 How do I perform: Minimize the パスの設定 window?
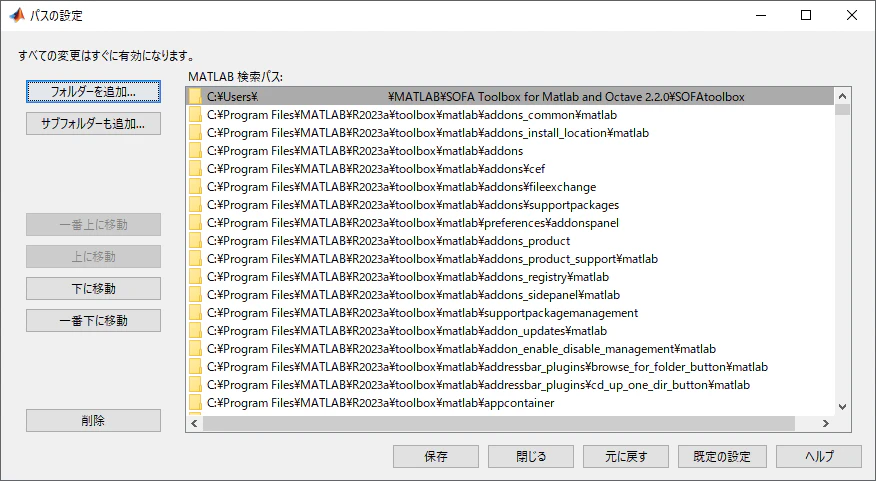click(x=761, y=15)
